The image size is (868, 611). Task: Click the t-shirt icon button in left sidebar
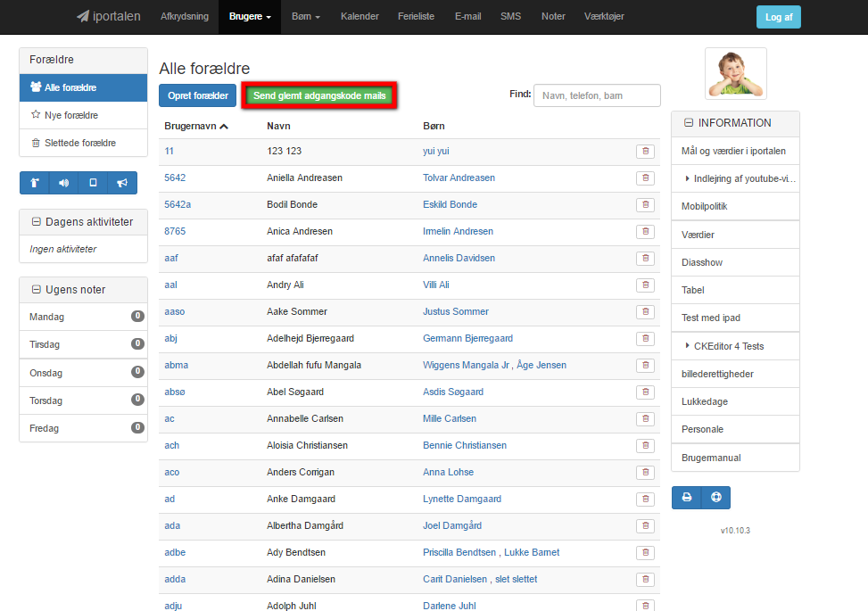pyautogui.click(x=34, y=183)
